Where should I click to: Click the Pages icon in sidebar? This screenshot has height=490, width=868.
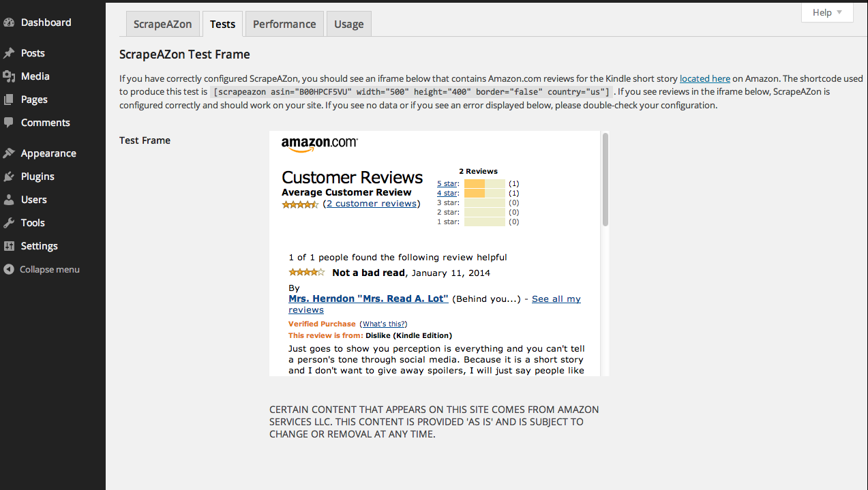click(9, 99)
